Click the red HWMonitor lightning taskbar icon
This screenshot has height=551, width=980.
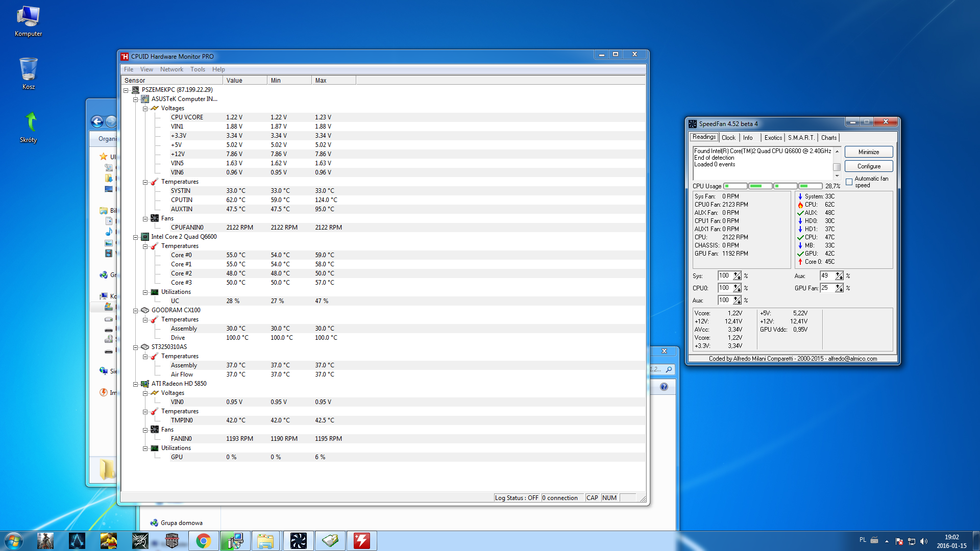click(361, 541)
